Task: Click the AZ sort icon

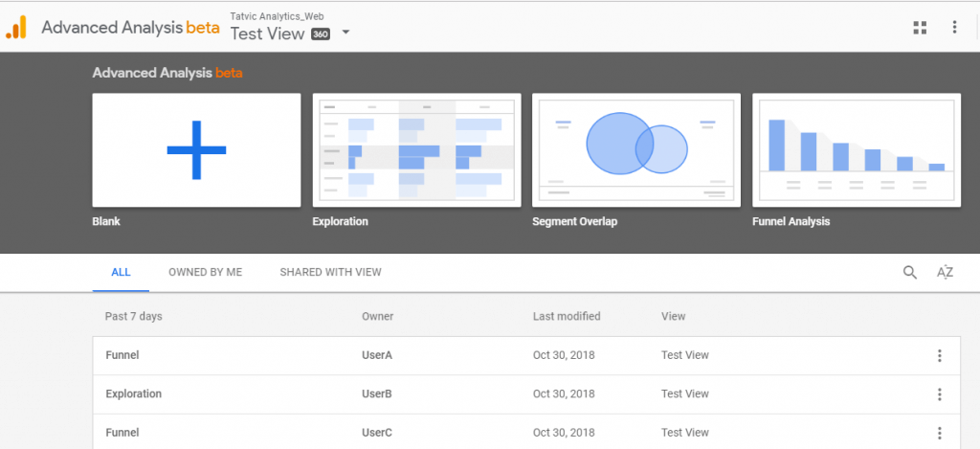Action: (945, 272)
